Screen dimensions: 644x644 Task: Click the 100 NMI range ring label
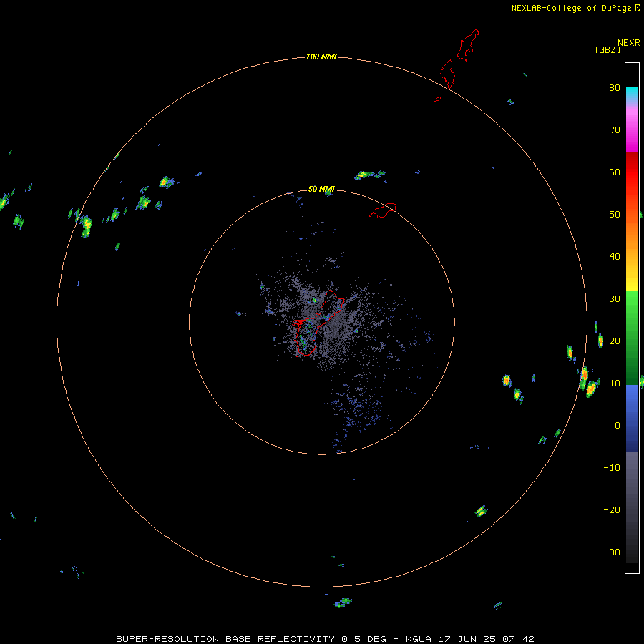tap(321, 57)
